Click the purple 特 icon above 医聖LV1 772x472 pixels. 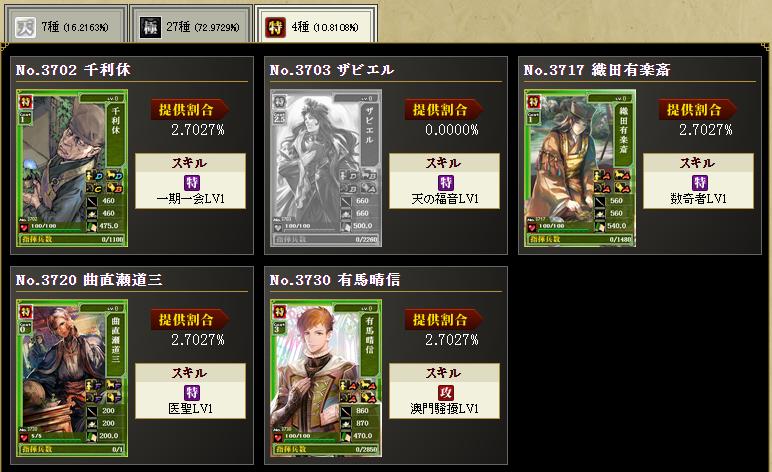pos(192,393)
